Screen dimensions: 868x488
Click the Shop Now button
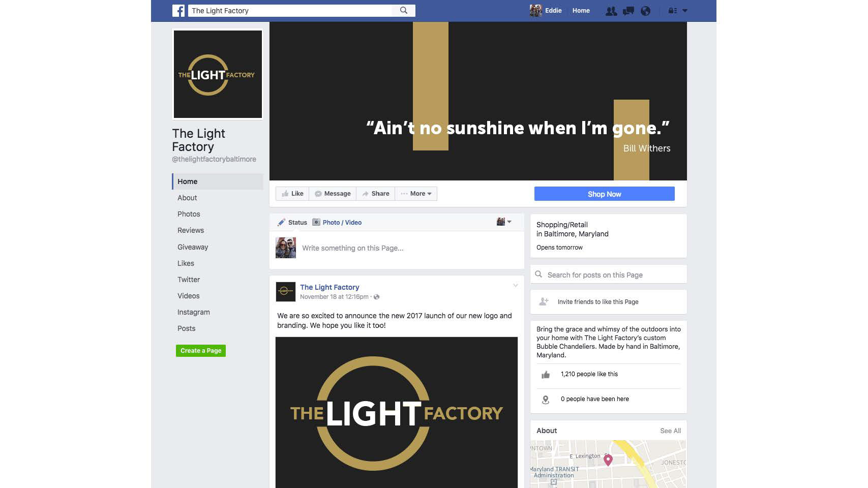point(604,194)
